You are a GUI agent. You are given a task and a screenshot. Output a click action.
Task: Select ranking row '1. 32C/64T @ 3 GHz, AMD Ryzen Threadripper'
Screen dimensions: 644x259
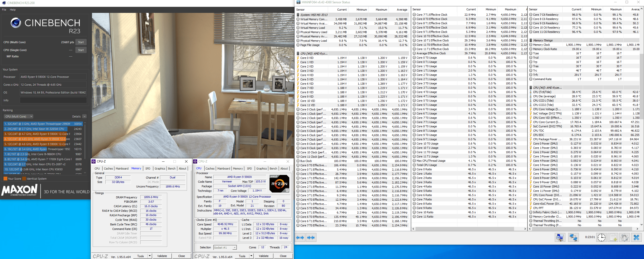pyautogui.click(x=43, y=124)
